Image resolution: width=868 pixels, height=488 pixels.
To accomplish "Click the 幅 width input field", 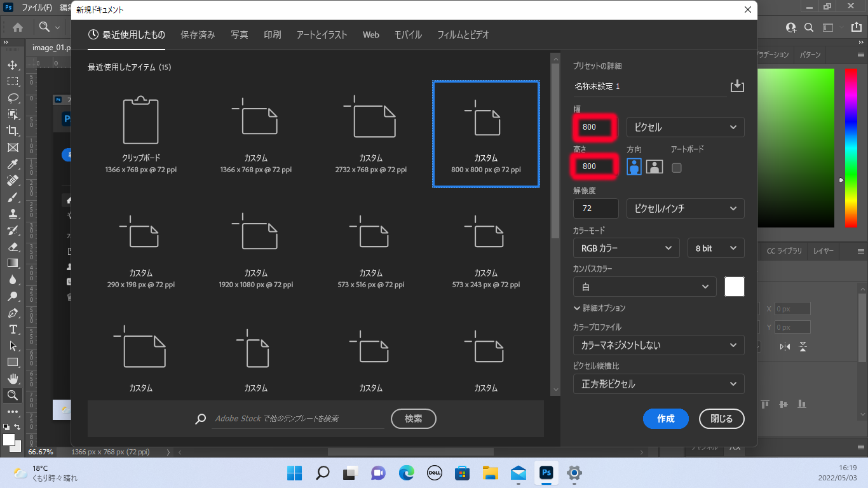I will [x=596, y=127].
